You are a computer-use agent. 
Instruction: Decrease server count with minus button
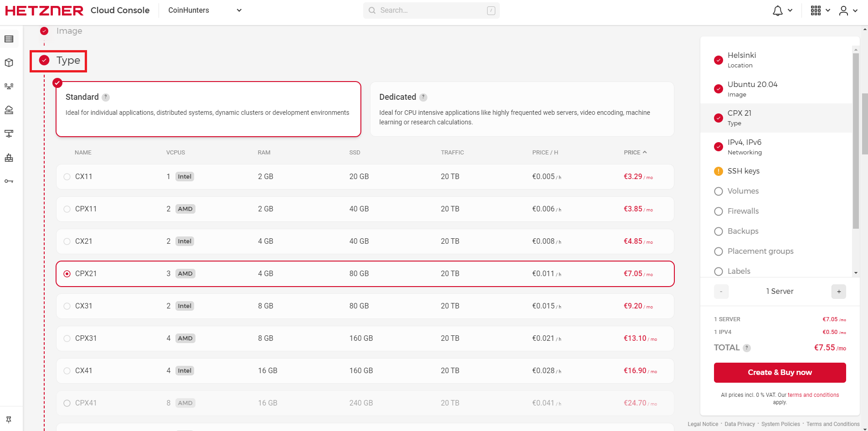pos(721,292)
